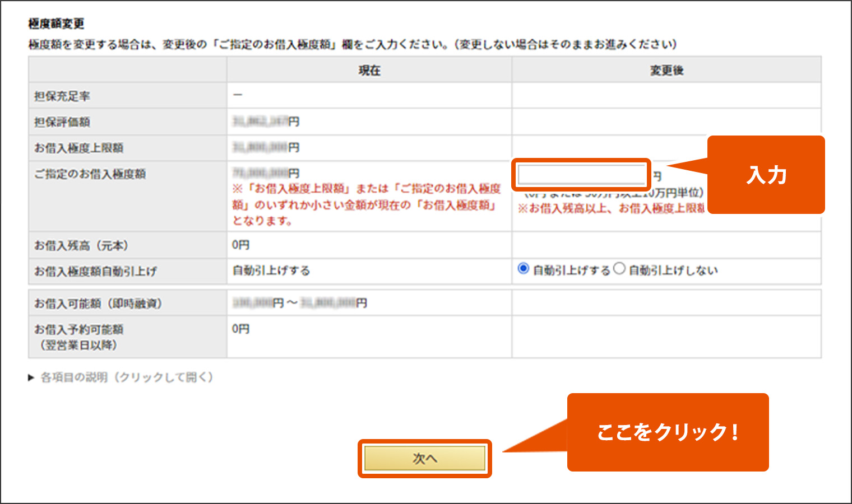Click the 担保評価額 row label
This screenshot has width=852, height=504.
pos(62,122)
